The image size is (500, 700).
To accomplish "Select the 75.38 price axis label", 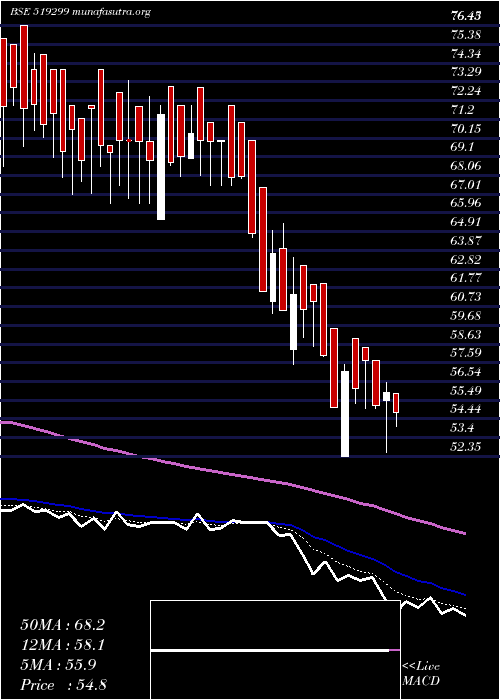I will point(467,35).
